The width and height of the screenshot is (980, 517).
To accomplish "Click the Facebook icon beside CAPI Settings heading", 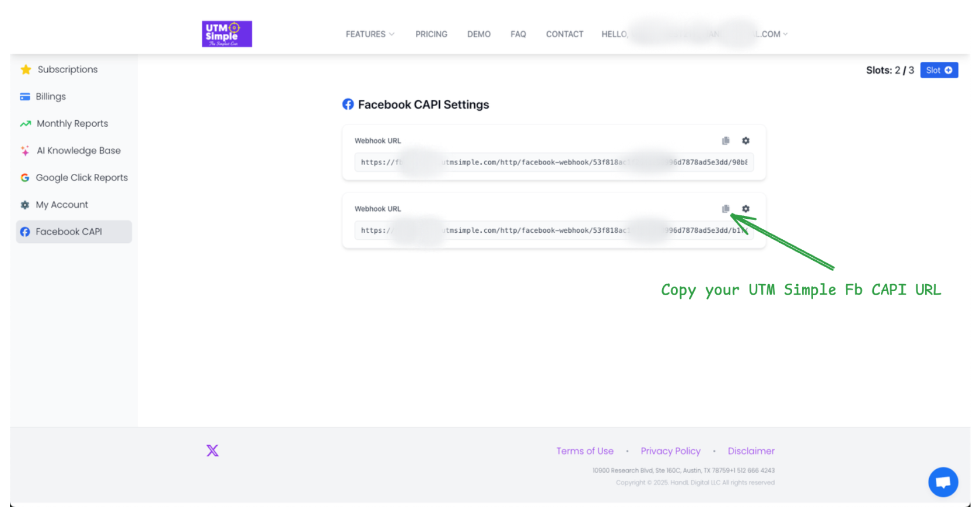I will click(x=348, y=104).
